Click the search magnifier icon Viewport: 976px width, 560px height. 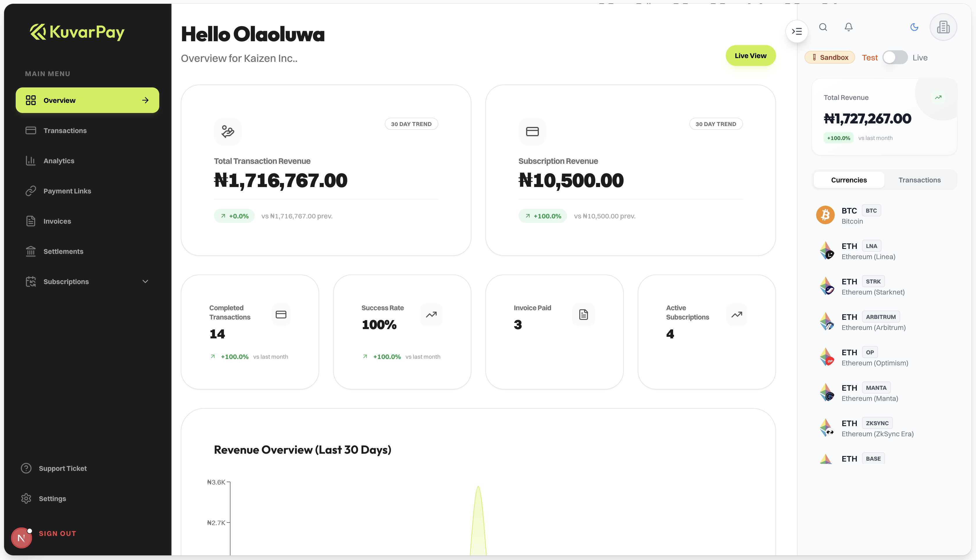click(823, 27)
